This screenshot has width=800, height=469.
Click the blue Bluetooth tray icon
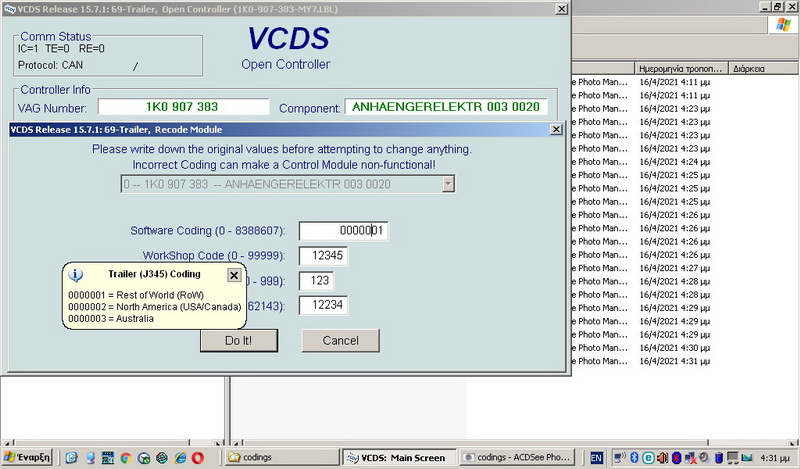pos(634,457)
